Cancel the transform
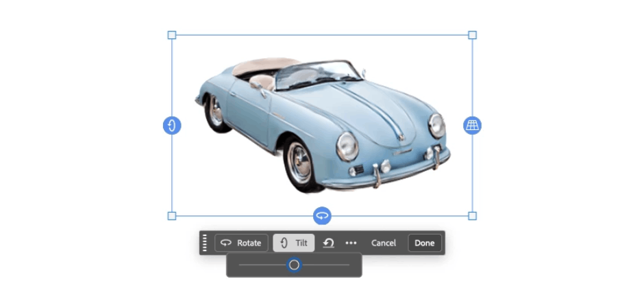644x301 pixels. (384, 243)
